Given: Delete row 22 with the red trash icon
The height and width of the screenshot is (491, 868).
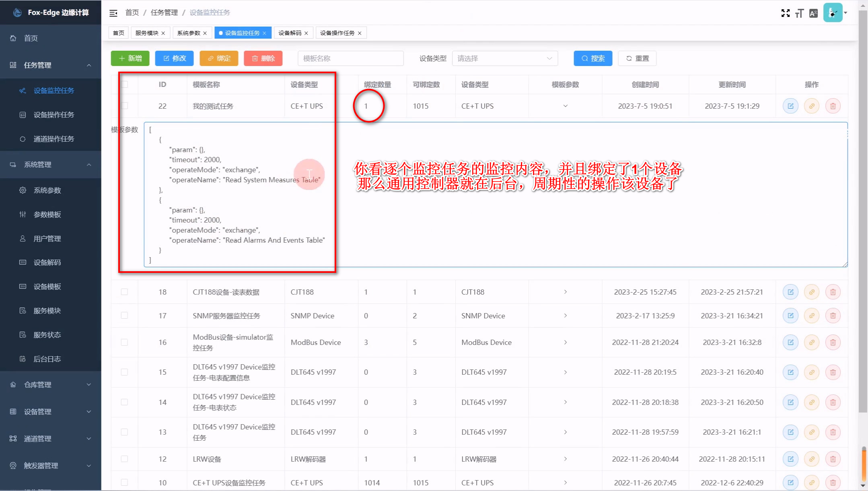Looking at the screenshot, I should (x=833, y=106).
